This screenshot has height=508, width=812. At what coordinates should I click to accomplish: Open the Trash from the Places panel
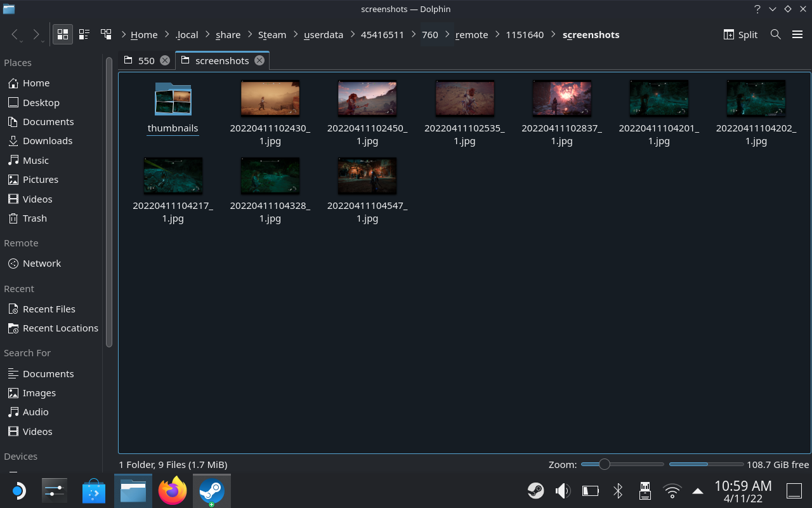[34, 218]
